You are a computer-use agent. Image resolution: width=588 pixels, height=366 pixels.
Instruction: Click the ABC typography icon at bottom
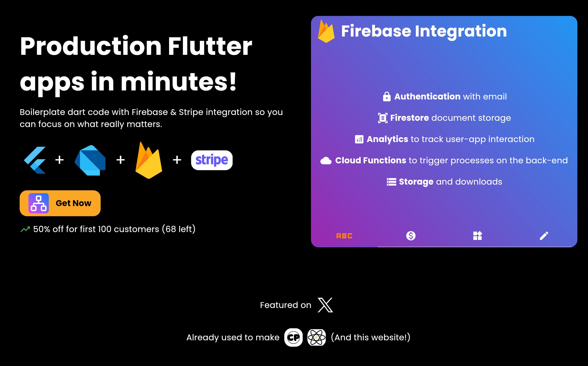(x=344, y=235)
